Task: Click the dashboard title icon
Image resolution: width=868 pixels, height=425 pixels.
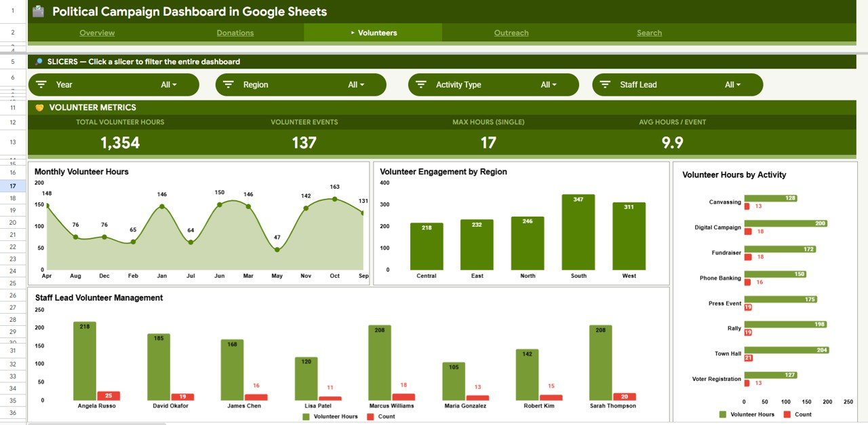Action: [38, 12]
